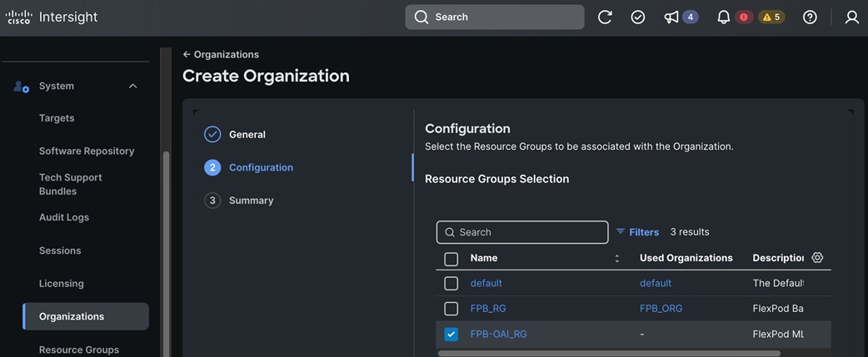Open Tech Support Bundles in sidebar

[x=70, y=185]
